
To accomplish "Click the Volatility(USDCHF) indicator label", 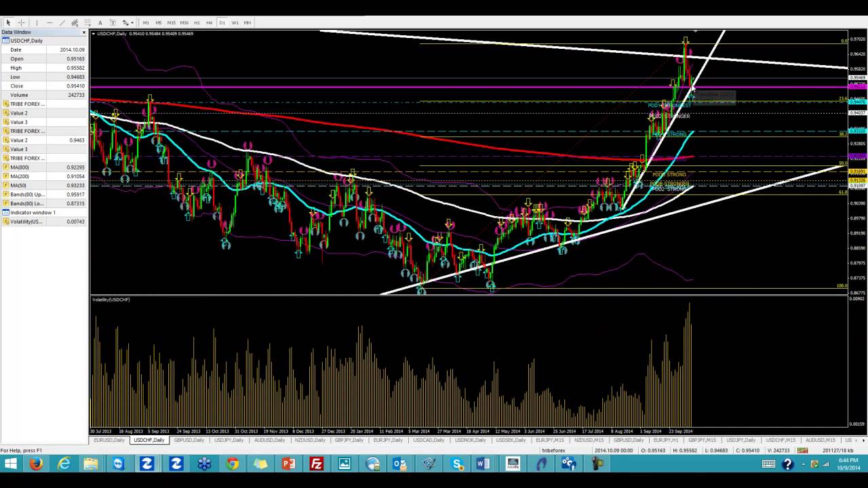I will [x=111, y=300].
